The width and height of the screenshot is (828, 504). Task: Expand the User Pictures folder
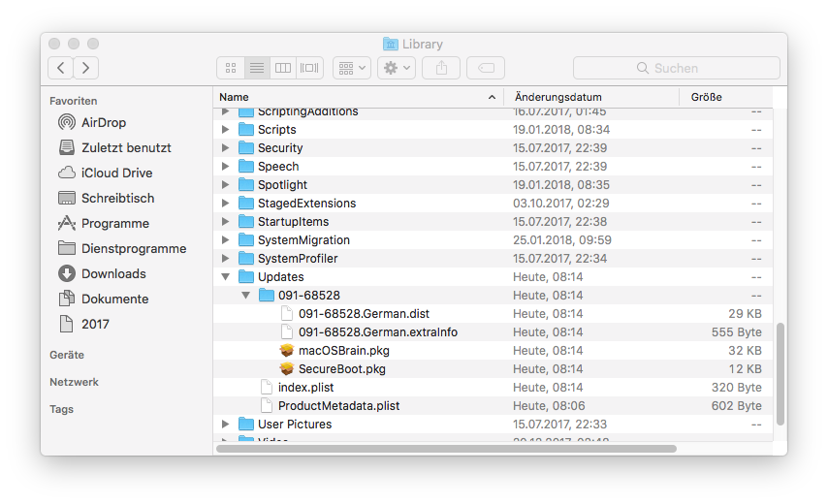pyautogui.click(x=226, y=425)
